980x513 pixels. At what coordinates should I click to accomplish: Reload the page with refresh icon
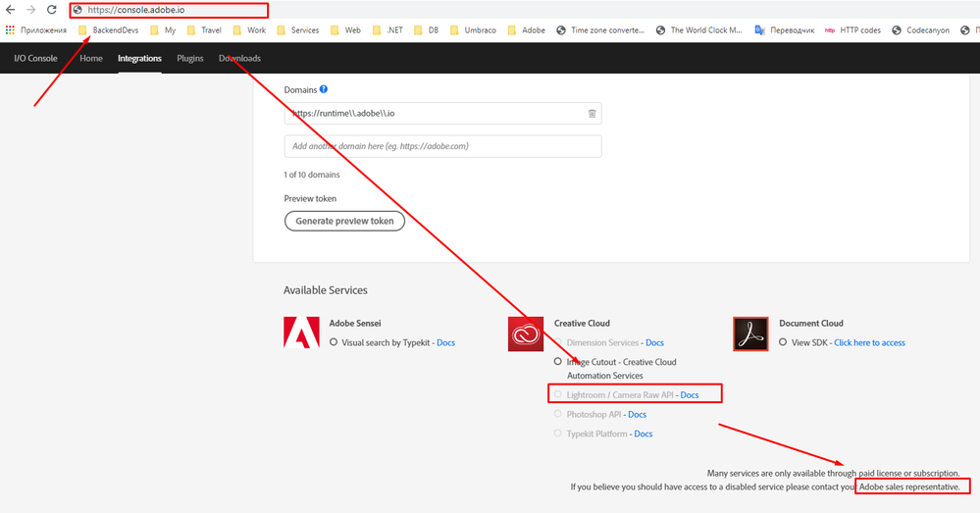click(52, 10)
